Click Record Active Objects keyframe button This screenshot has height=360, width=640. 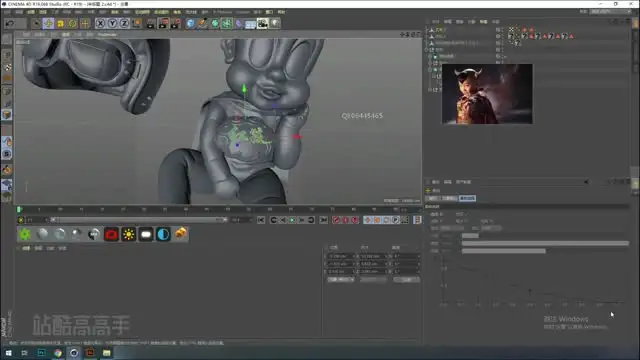[336, 220]
